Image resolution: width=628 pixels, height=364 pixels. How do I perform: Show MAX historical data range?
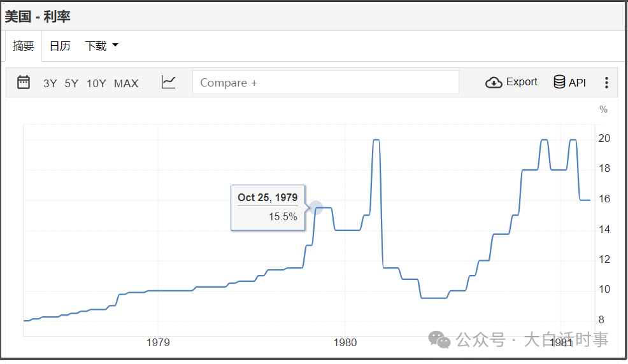coord(126,83)
